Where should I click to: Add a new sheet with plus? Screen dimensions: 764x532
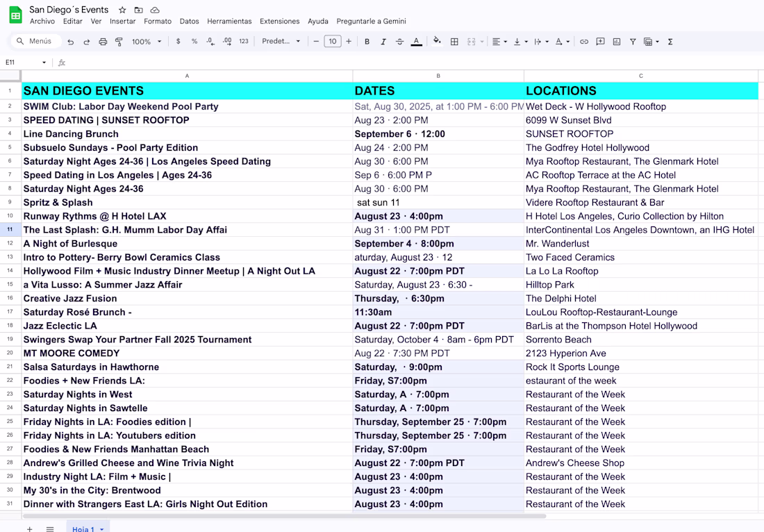pos(30,528)
